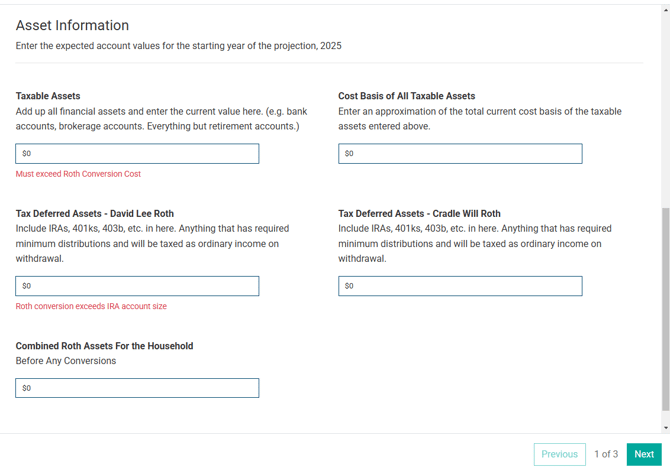Click the '1 of 3' page indicator
Screen dimensions: 670x474
[x=606, y=454]
